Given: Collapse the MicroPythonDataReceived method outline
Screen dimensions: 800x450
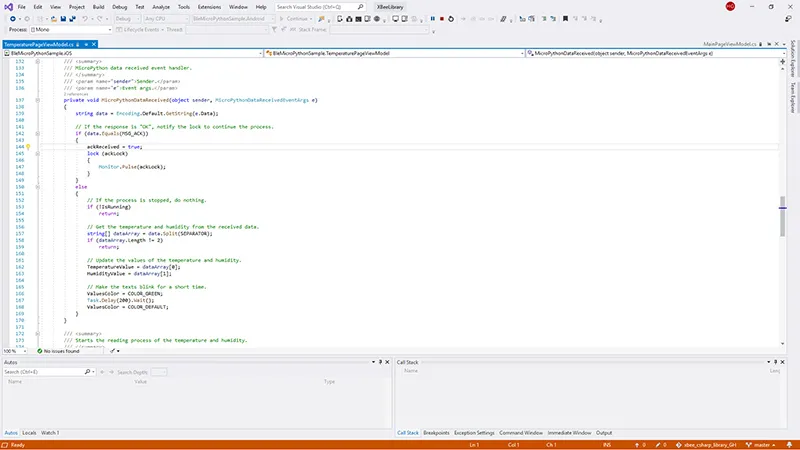Looking at the screenshot, I should tap(36, 101).
